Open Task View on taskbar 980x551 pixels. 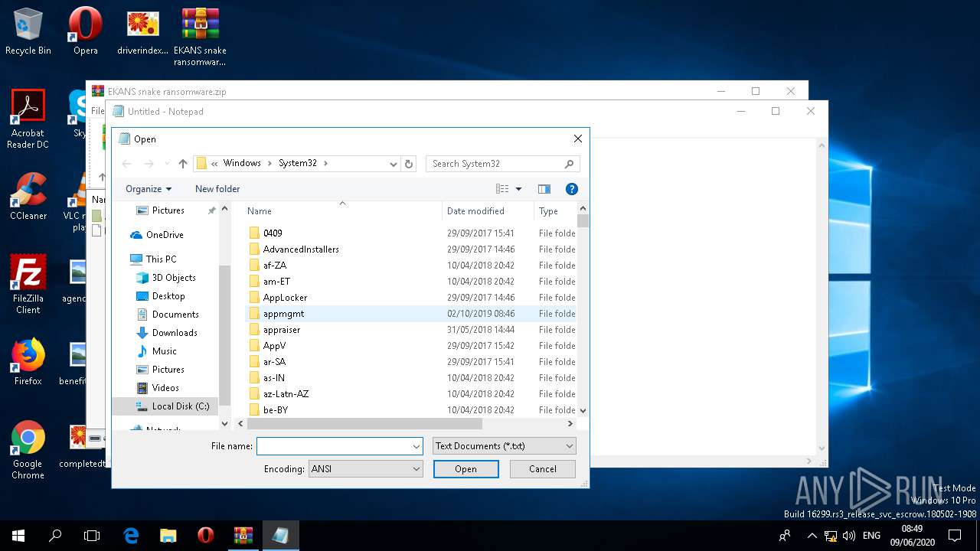pos(92,536)
